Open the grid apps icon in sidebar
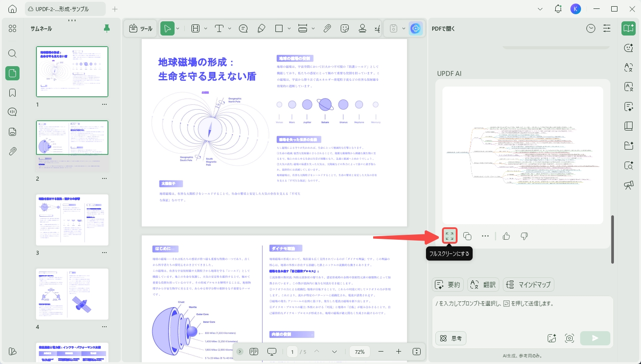This screenshot has width=641, height=364. pos(12,28)
